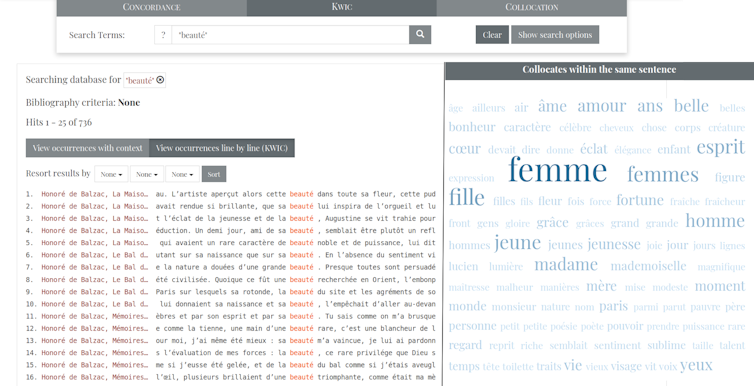The width and height of the screenshot is (754, 386).
Task: Click the collocate word 'cœur'
Action: pyautogui.click(x=465, y=149)
